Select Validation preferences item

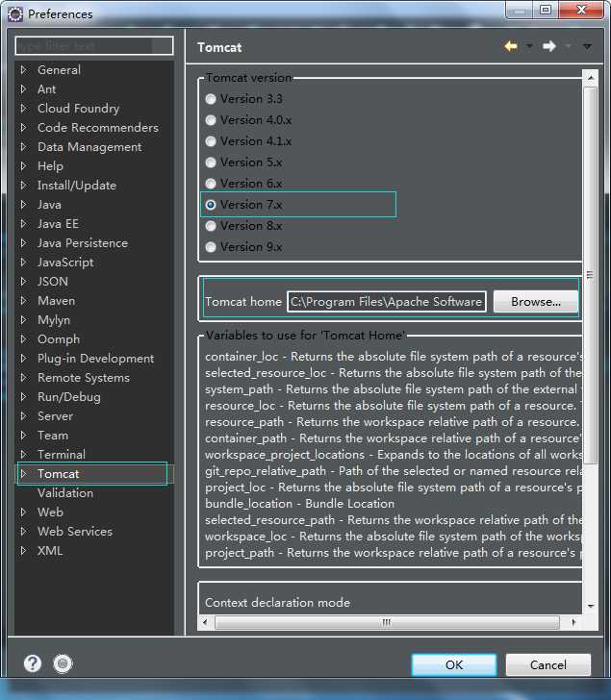[65, 493]
